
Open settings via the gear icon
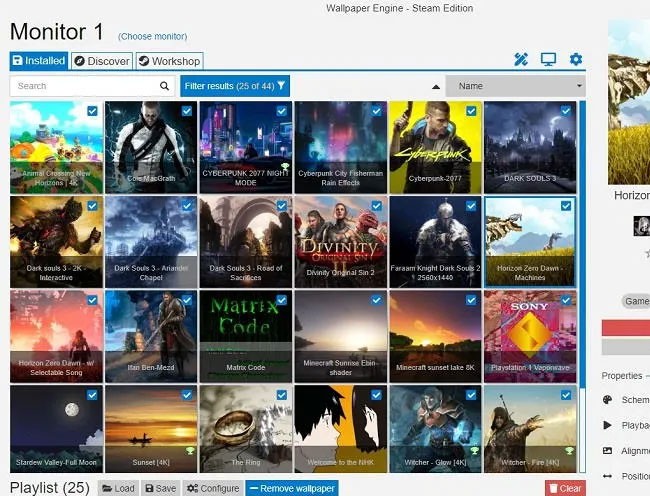576,60
